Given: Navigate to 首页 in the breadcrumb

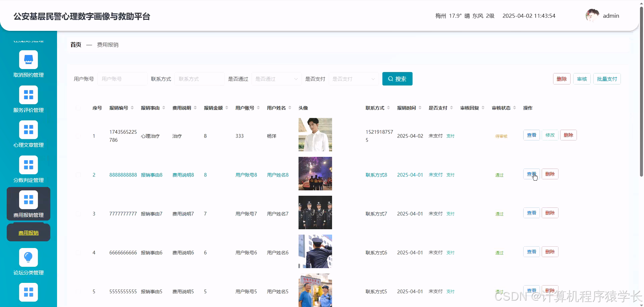Looking at the screenshot, I should click(75, 45).
